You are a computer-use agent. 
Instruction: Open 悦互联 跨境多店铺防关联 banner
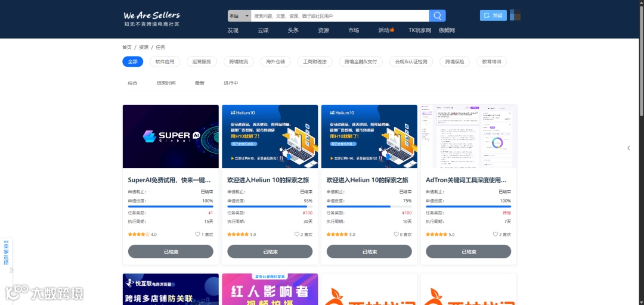point(171,290)
